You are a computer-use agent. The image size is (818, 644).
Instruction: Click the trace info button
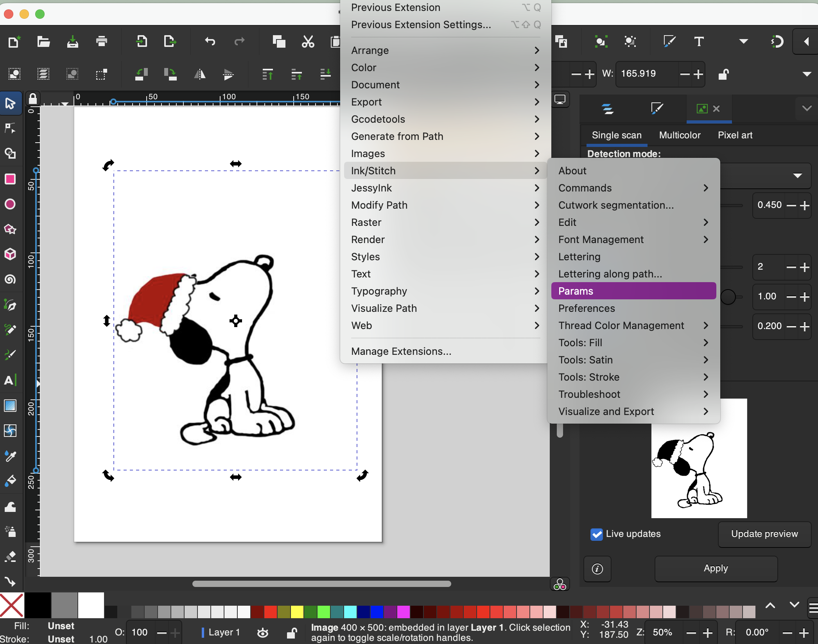click(597, 569)
